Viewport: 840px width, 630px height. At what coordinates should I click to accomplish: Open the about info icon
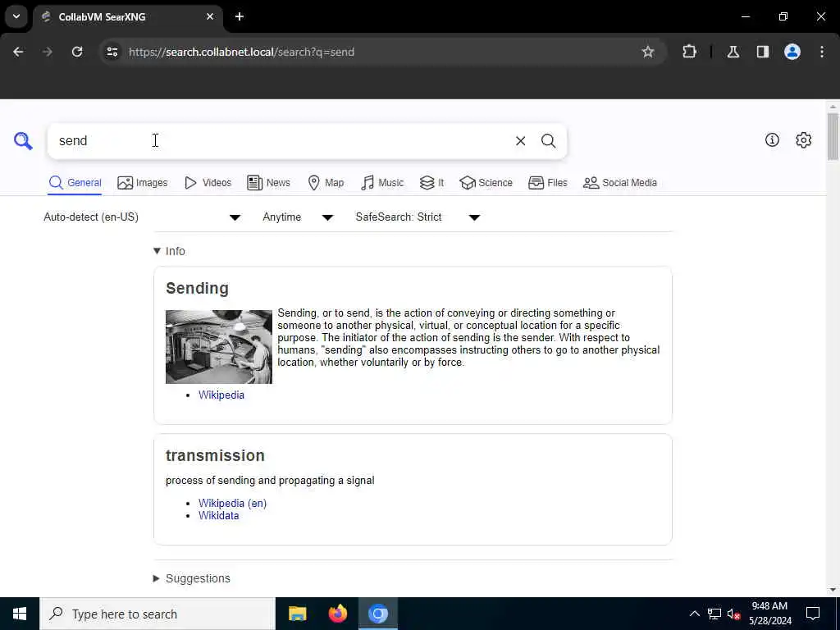pyautogui.click(x=772, y=139)
